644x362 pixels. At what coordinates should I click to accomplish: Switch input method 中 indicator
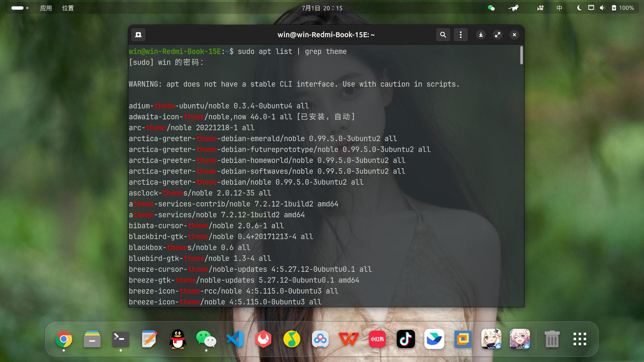[x=559, y=8]
